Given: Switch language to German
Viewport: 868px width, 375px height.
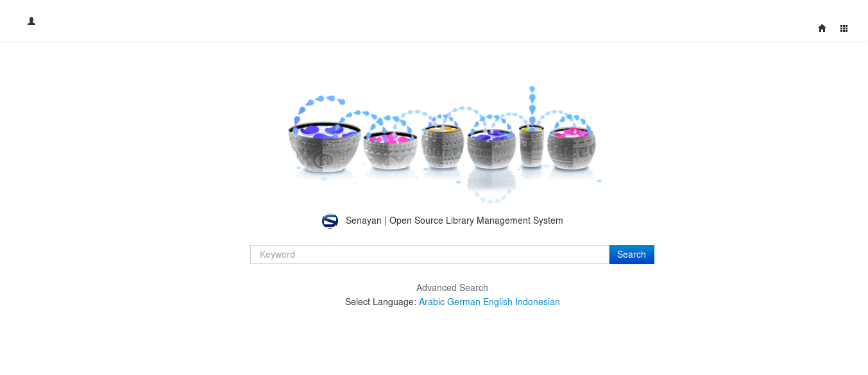Looking at the screenshot, I should 463,302.
